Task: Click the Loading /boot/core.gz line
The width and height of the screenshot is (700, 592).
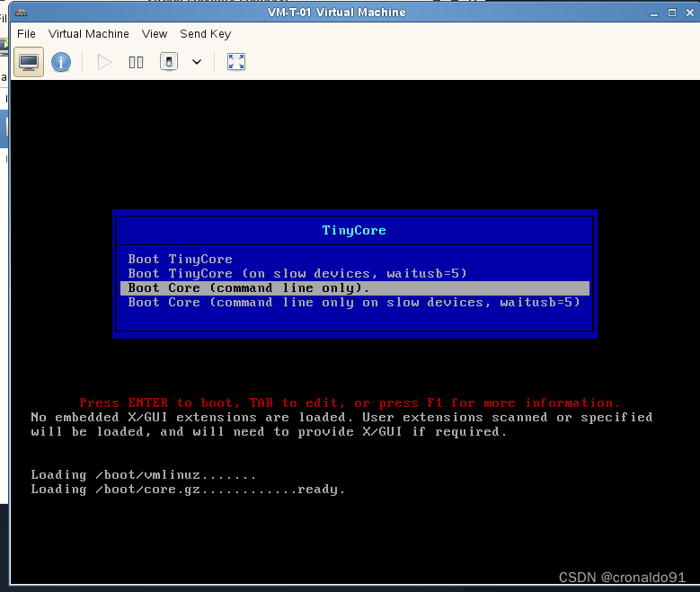Action: tap(188, 490)
